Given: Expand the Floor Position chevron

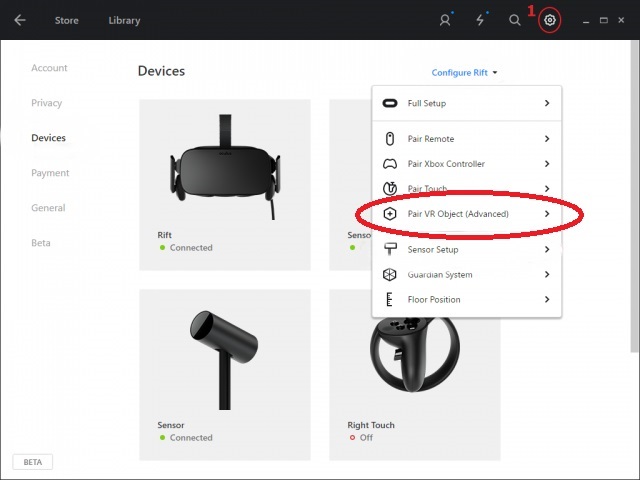Looking at the screenshot, I should (547, 299).
